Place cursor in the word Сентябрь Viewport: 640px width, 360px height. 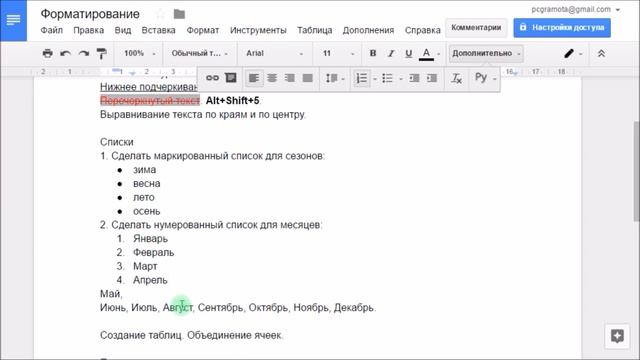coord(220,307)
